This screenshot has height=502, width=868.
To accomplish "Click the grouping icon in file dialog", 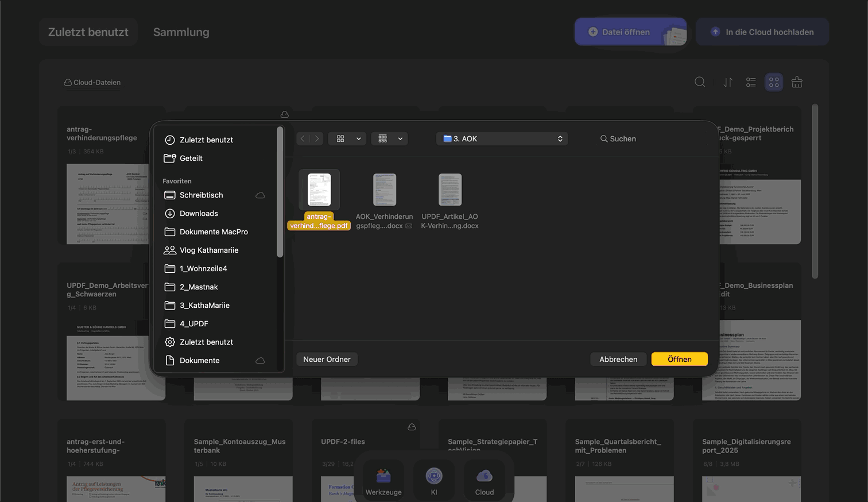I will (x=383, y=138).
